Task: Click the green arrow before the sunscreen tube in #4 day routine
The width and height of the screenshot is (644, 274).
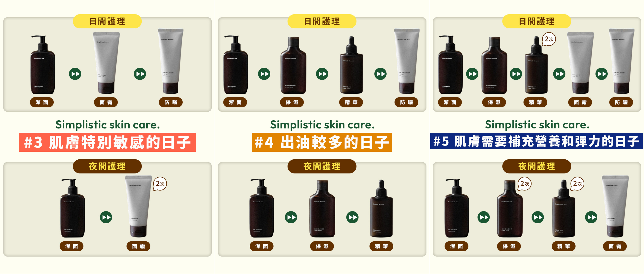Action: pyautogui.click(x=380, y=74)
